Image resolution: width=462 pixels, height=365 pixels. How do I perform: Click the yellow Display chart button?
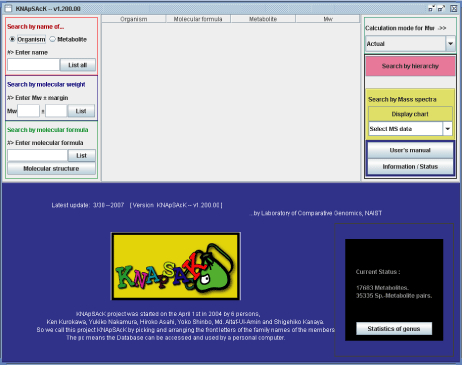410,114
